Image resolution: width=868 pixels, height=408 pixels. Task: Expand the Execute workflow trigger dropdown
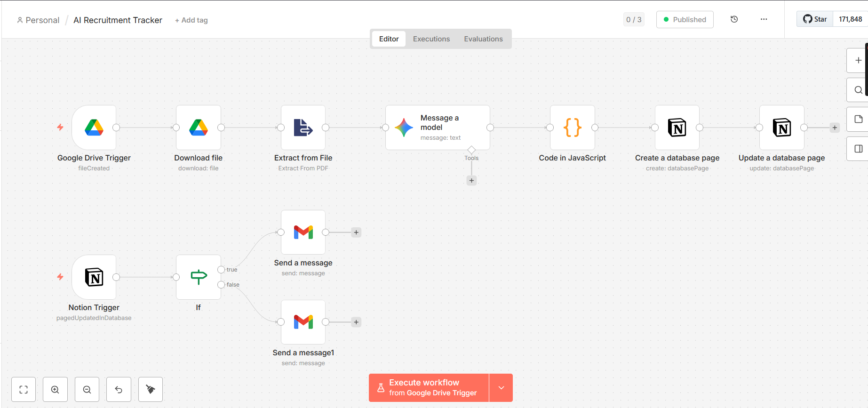501,388
